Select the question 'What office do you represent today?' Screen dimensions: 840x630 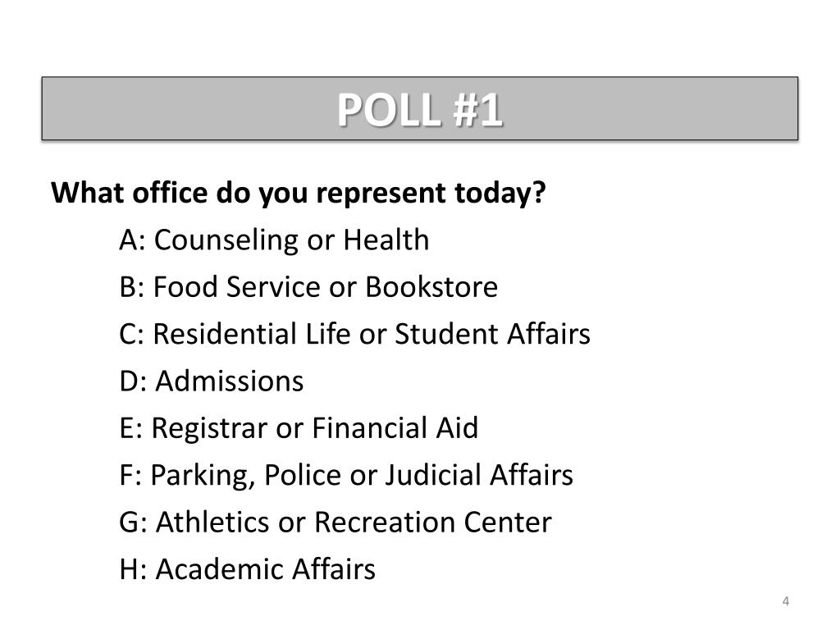299,192
